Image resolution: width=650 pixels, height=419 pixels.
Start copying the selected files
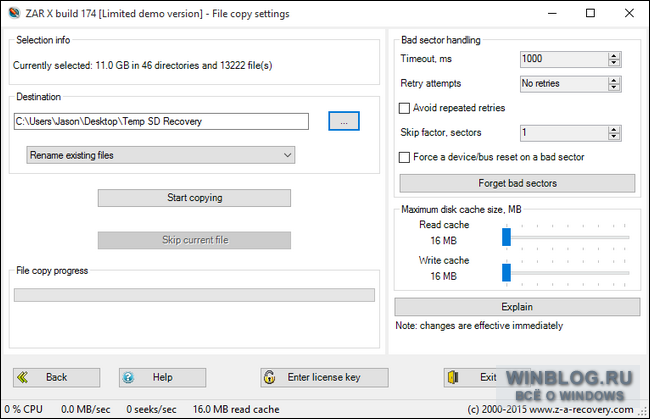pyautogui.click(x=194, y=198)
